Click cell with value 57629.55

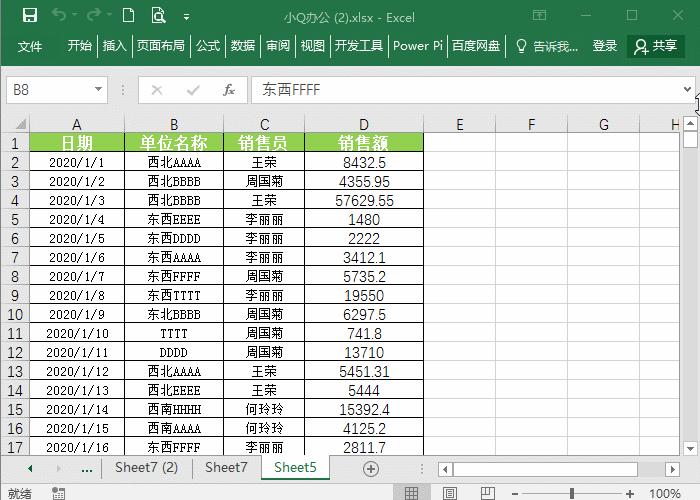pos(364,200)
